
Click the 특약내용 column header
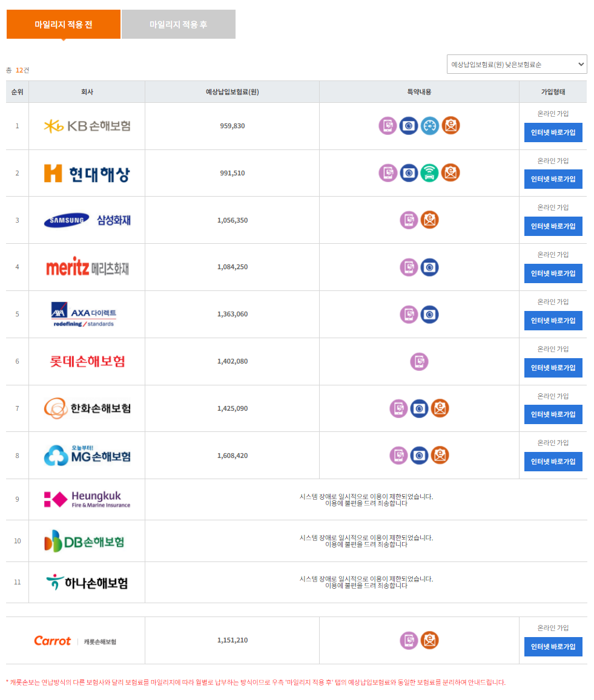[x=419, y=92]
